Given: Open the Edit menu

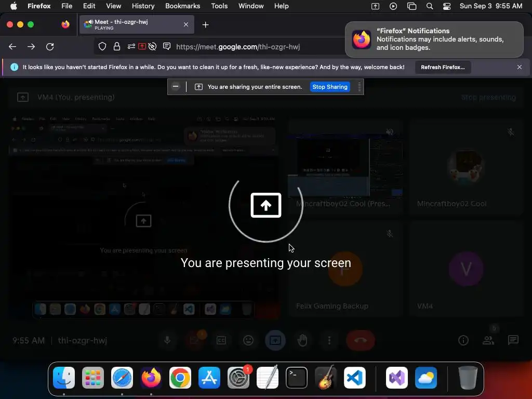Looking at the screenshot, I should (89, 6).
